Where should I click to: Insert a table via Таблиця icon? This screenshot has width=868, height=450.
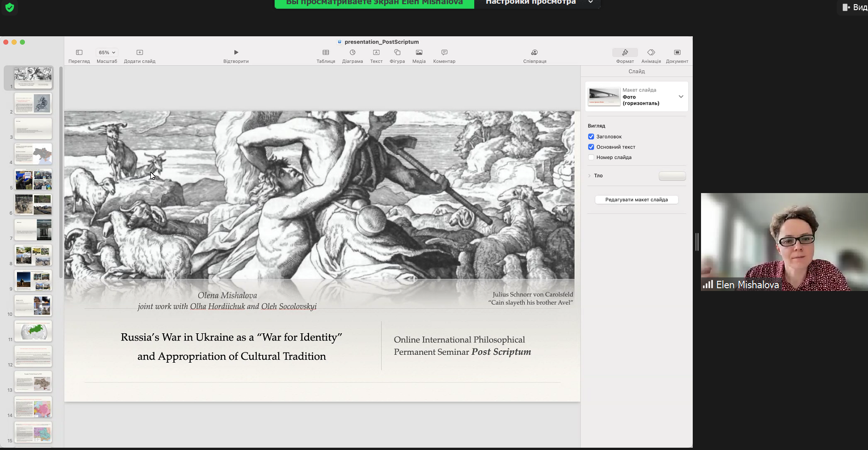coord(326,52)
